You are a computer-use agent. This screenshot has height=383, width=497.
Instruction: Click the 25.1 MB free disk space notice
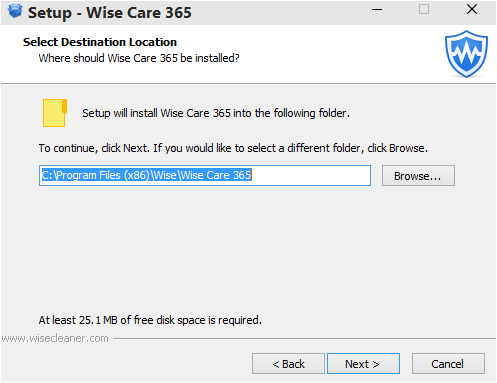[150, 320]
